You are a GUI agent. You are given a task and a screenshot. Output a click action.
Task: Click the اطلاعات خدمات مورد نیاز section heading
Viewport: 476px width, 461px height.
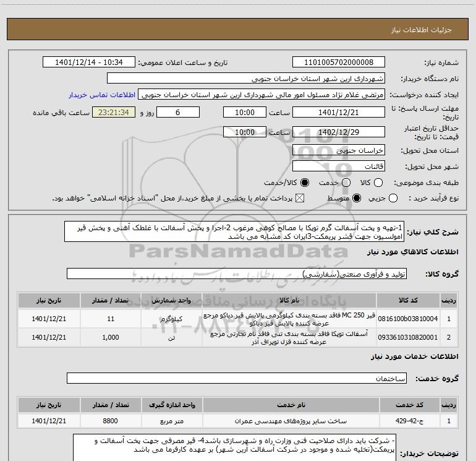(415, 356)
